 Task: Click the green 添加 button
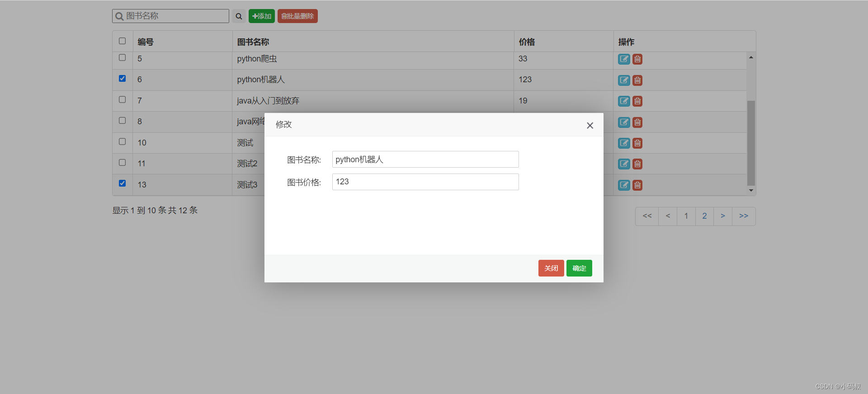click(x=262, y=16)
